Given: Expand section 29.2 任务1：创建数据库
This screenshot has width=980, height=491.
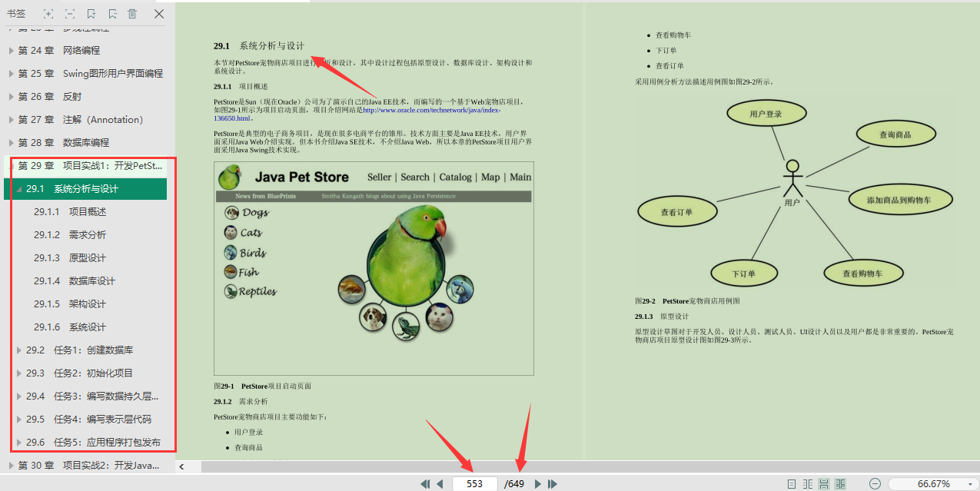Looking at the screenshot, I should pos(18,350).
